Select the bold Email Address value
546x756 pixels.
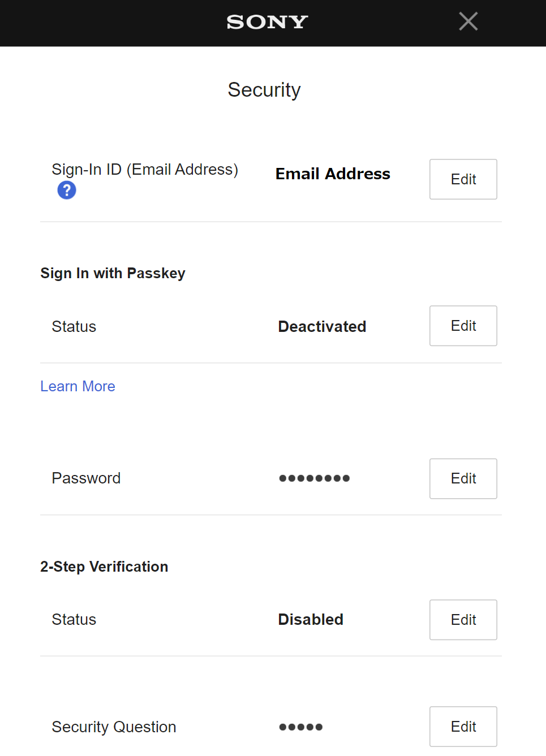[333, 174]
